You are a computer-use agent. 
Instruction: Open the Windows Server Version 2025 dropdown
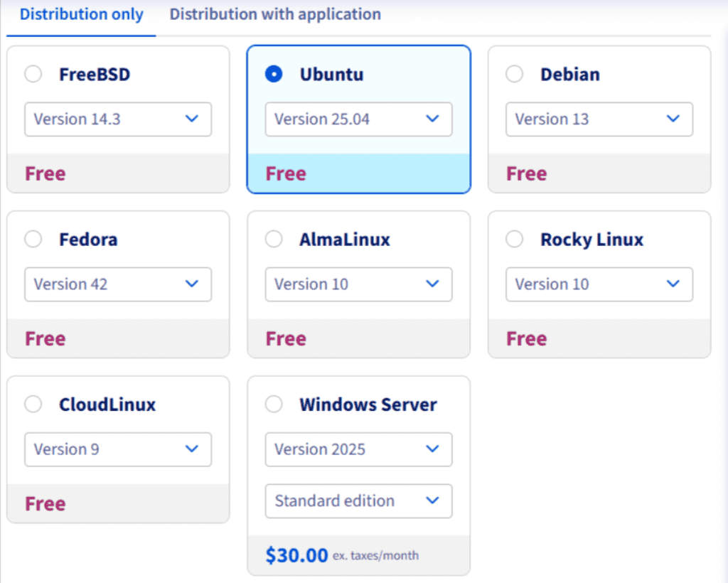pyautogui.click(x=358, y=449)
